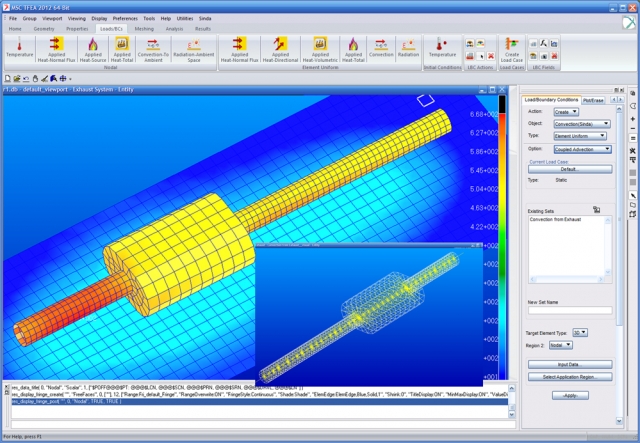
Task: Click Element Uniform Radiation icon
Action: 409,47
